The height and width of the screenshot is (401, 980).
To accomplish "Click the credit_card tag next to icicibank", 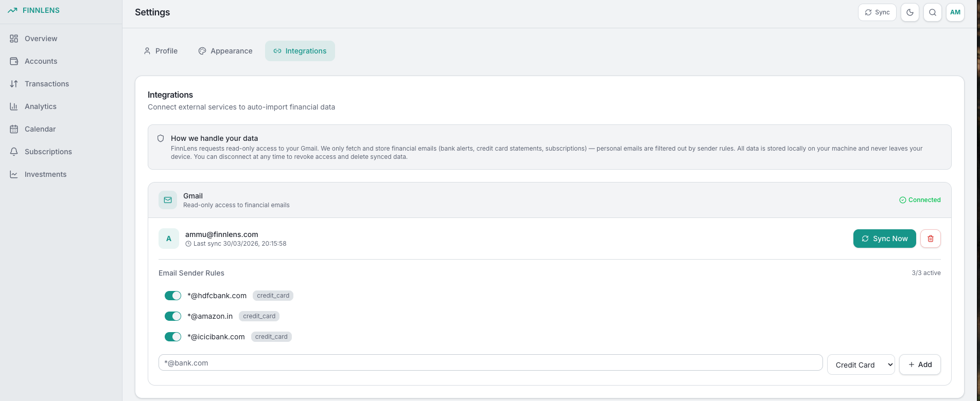I will (271, 337).
